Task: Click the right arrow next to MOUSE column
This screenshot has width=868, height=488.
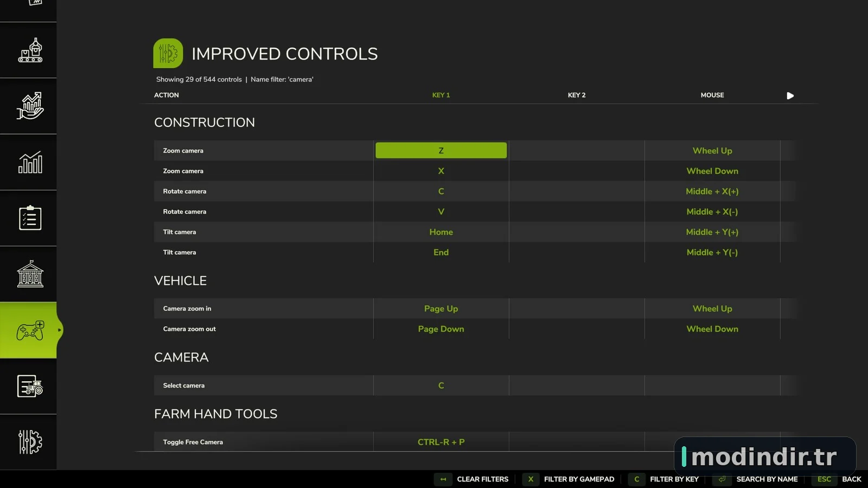Action: (x=790, y=95)
